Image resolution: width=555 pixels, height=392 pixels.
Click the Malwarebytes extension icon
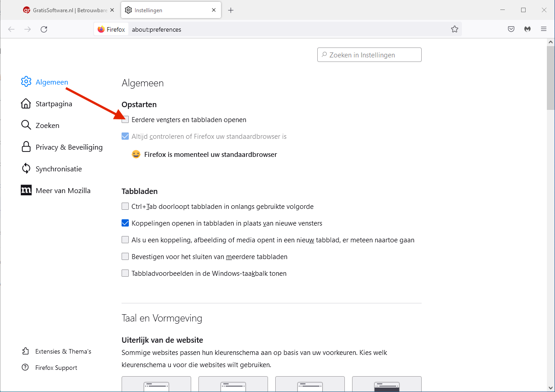click(x=527, y=29)
